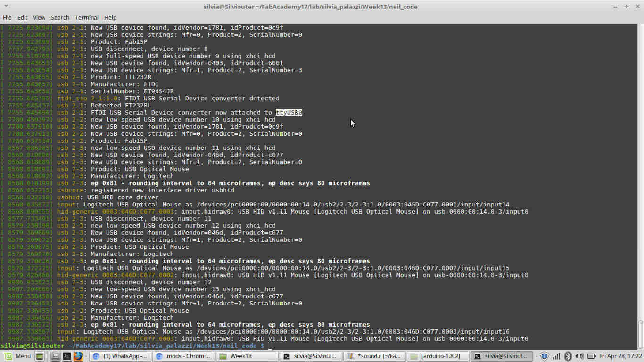This screenshot has height=362, width=644.
Task: Open the volume speaker tray icon
Action: click(x=579, y=356)
